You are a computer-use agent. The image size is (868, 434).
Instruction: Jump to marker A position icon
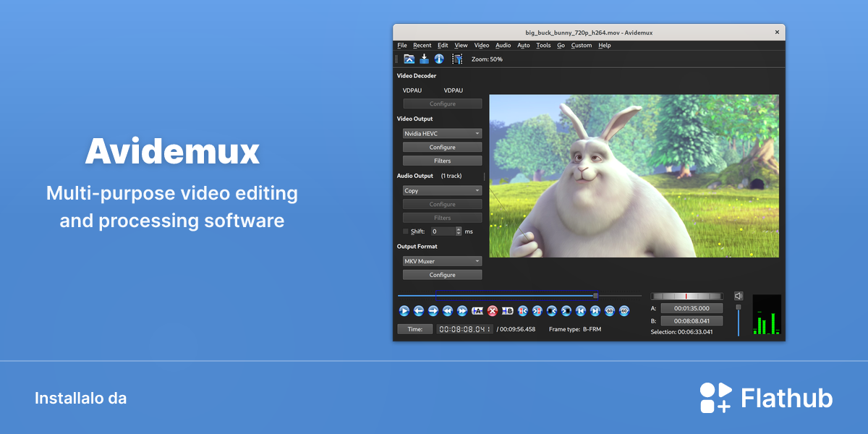[552, 311]
